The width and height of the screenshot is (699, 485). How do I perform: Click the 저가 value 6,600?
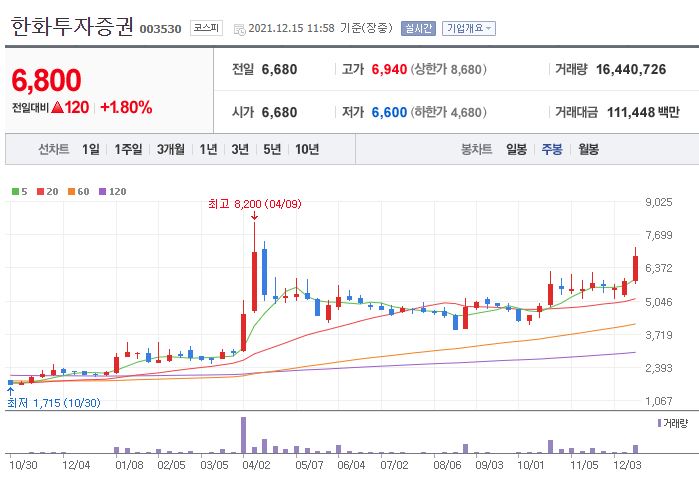tap(389, 112)
